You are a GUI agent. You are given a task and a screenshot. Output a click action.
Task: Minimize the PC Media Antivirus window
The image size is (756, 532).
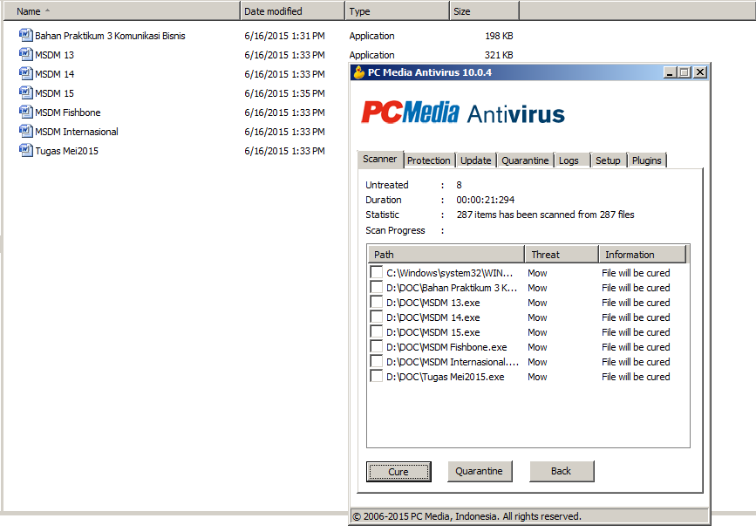(670, 72)
